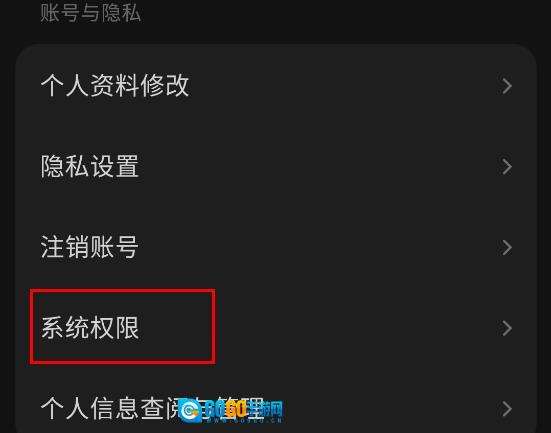The height and width of the screenshot is (433, 551).
Task: Click the blue circular G watermark logo
Action: [190, 410]
